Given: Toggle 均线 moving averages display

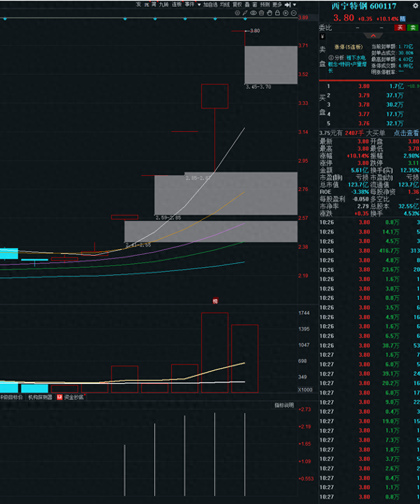Looking at the screenshot, I should (224, 5).
